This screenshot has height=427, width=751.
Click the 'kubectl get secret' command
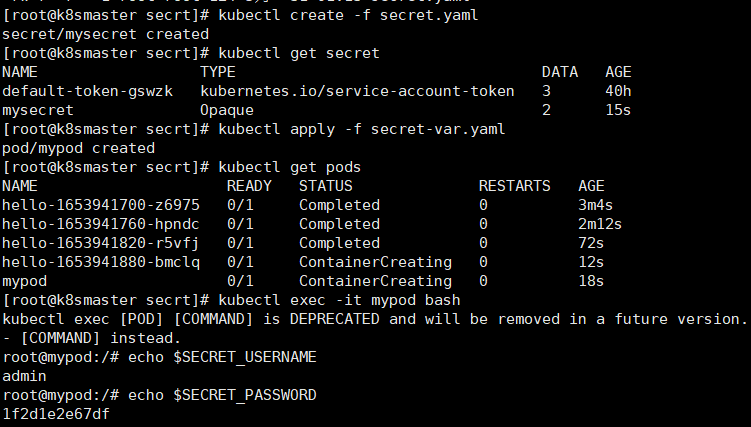(299, 53)
